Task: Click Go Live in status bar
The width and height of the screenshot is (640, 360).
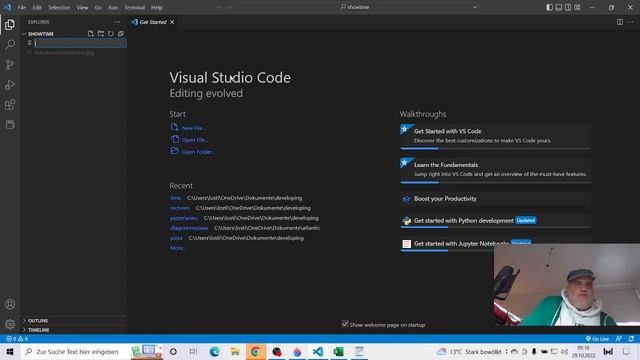Action: click(x=598, y=339)
